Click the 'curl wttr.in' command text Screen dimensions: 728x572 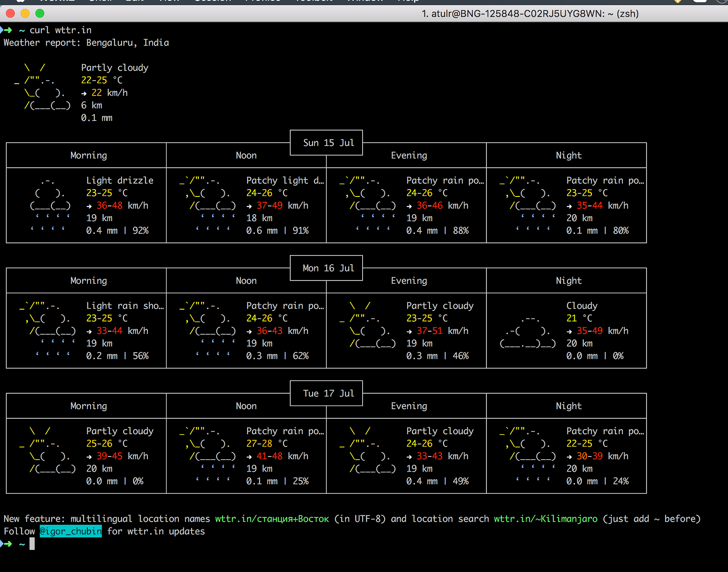(61, 30)
